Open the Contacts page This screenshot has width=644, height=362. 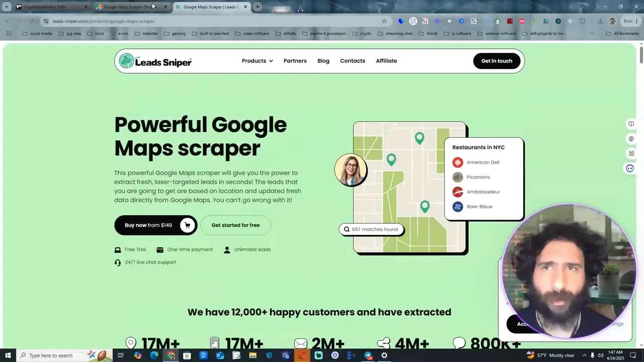click(353, 61)
